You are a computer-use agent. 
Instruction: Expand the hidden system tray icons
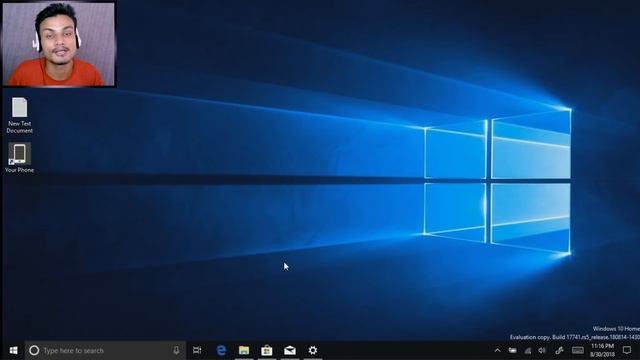(x=497, y=350)
